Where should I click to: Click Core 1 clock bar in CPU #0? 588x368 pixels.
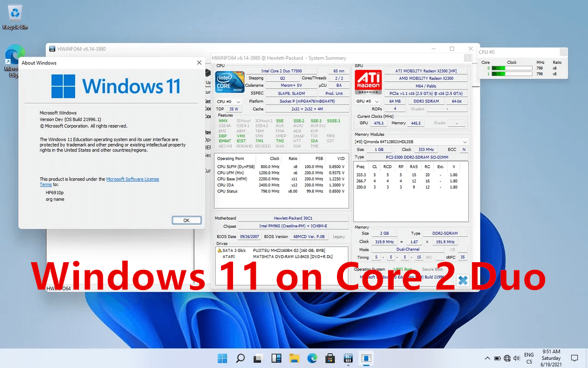[511, 74]
